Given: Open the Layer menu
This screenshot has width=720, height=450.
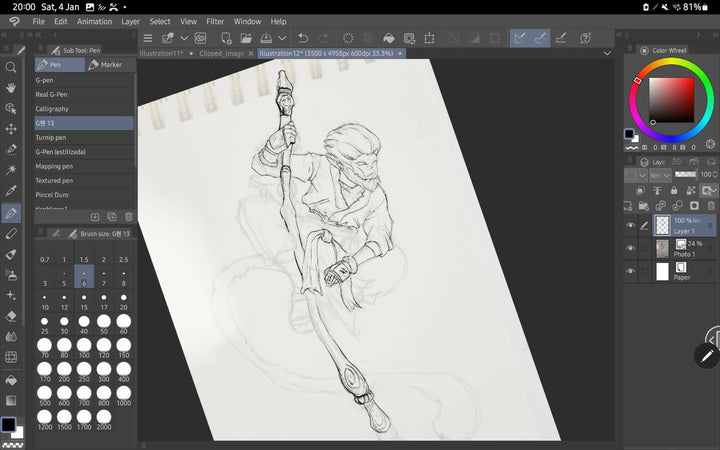Looking at the screenshot, I should pyautogui.click(x=130, y=22).
